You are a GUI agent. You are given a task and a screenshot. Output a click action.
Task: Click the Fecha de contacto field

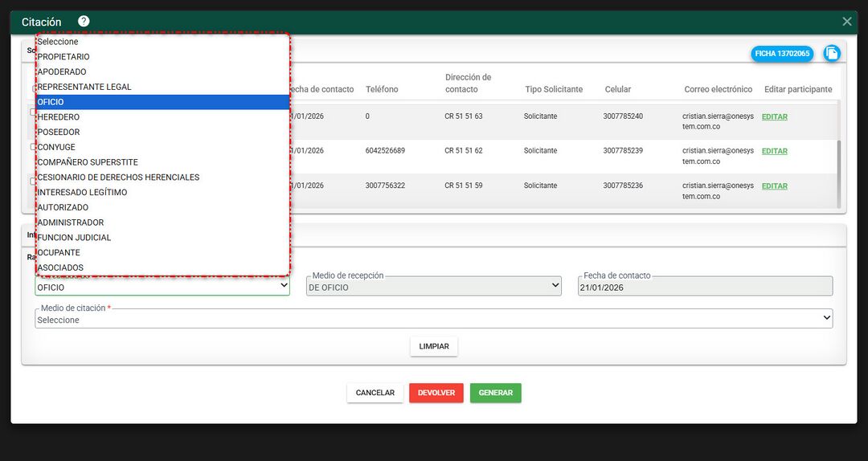704,287
